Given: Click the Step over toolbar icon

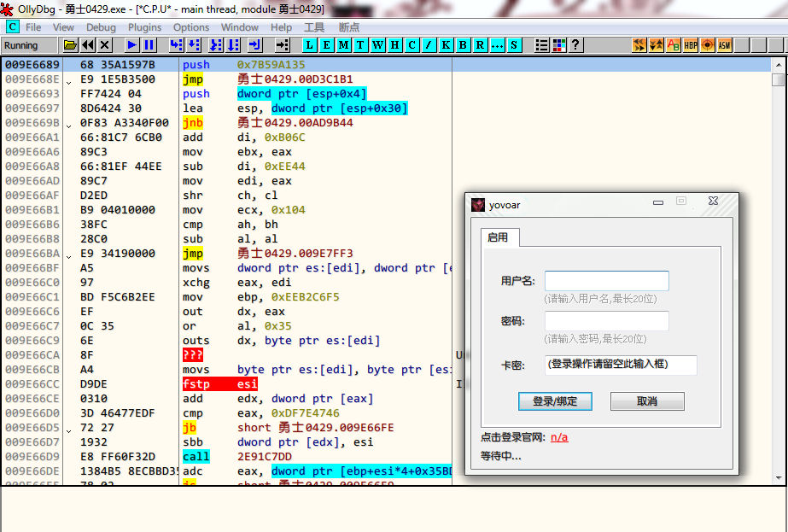Looking at the screenshot, I should coord(194,45).
